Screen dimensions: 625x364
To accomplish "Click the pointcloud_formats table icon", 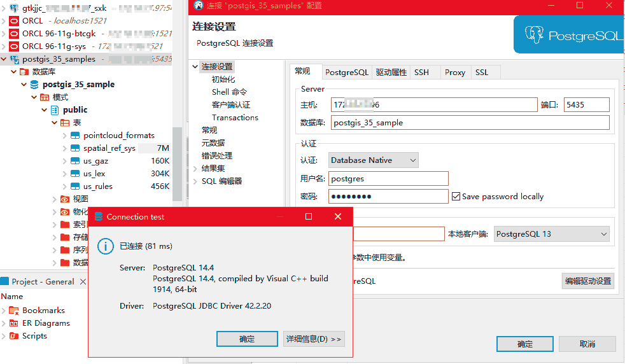I will coord(75,136).
